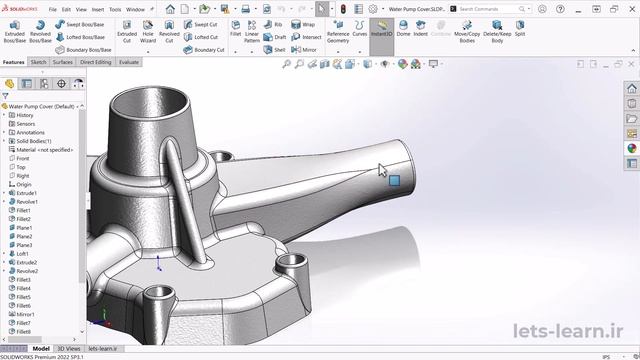The image size is (640, 360).
Task: Expand the Revolve2 feature node
Action: (4, 271)
